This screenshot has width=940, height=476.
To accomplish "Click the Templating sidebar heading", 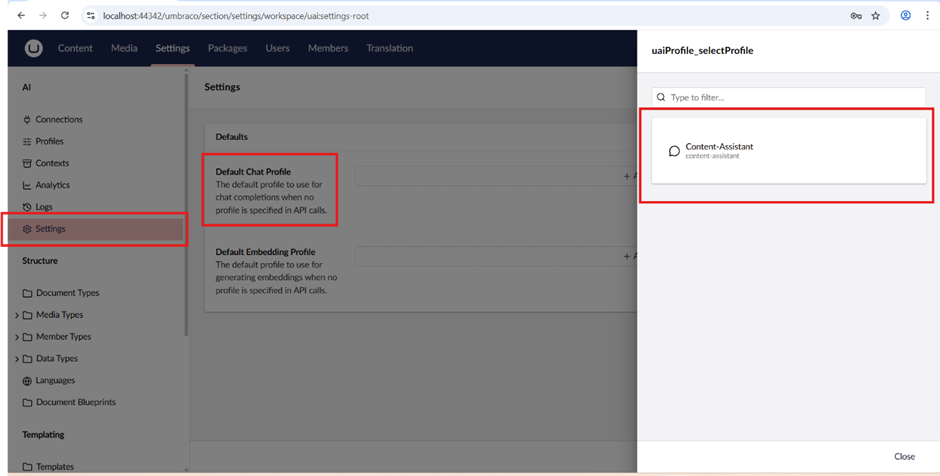I will tap(43, 435).
